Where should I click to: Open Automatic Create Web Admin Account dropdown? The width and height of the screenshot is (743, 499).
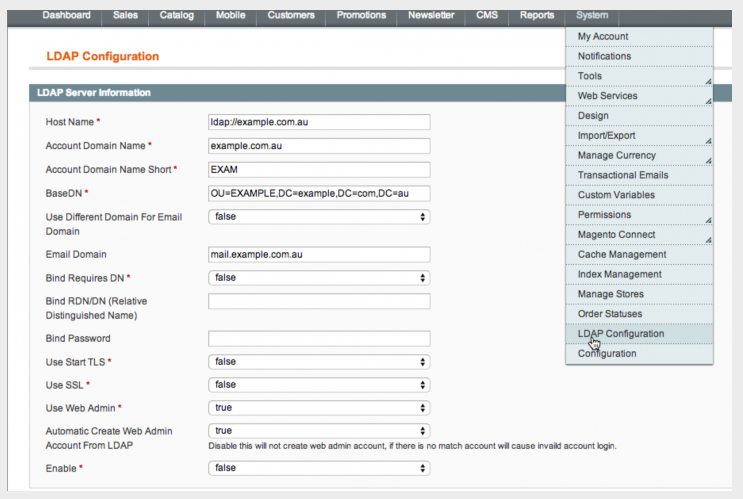[319, 431]
